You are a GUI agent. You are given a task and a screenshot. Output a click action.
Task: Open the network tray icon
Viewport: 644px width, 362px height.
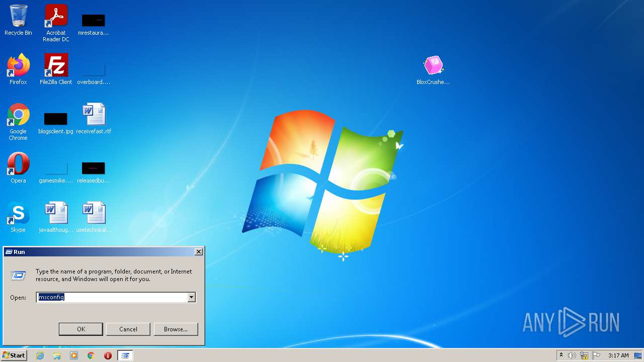point(584,355)
